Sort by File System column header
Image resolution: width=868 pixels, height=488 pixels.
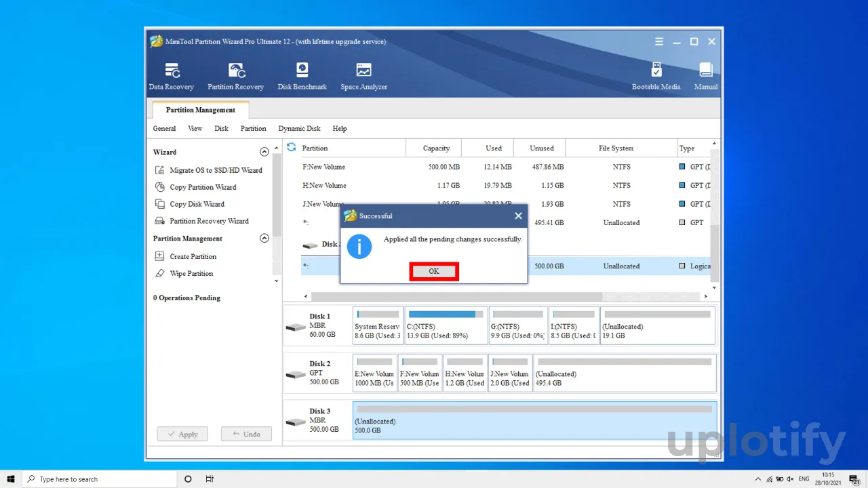[x=621, y=148]
